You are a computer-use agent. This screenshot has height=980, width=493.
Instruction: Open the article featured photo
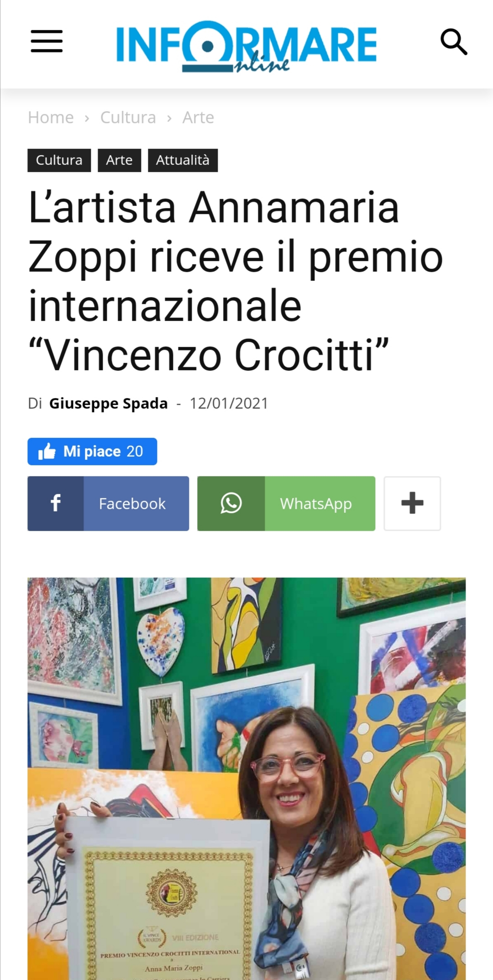point(246,779)
